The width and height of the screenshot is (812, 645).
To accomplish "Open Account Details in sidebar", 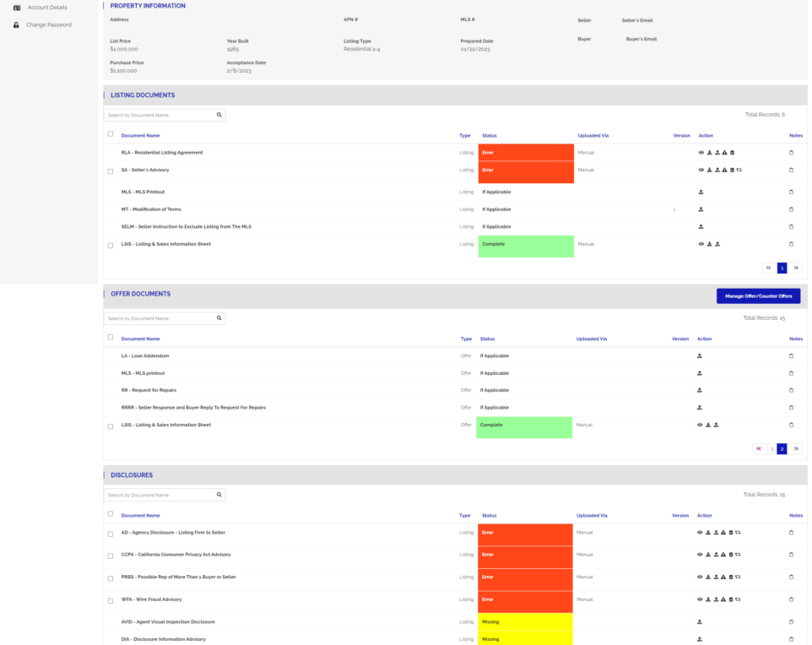I will [x=46, y=8].
